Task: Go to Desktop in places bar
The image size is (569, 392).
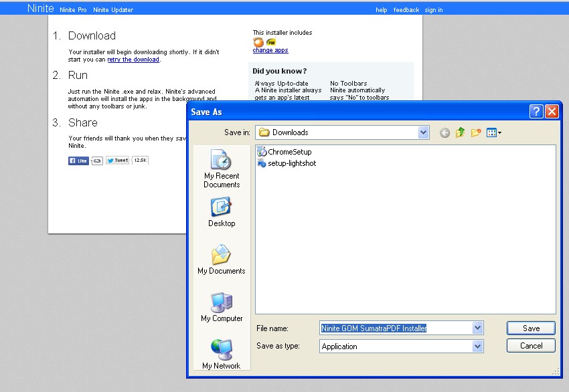Action: click(222, 213)
